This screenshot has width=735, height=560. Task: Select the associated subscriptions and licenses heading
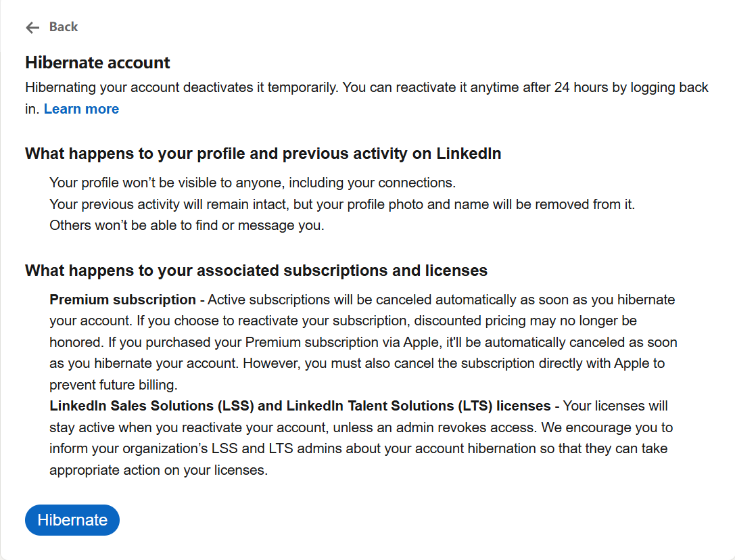coord(256,271)
